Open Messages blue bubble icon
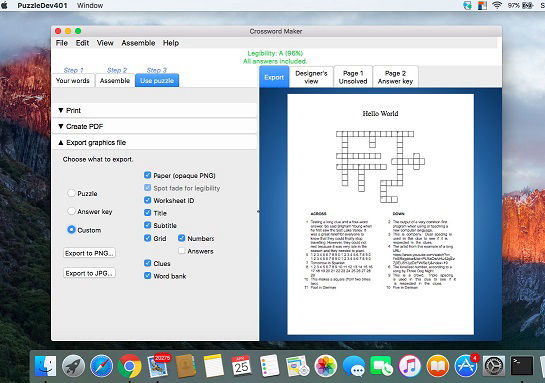The height and width of the screenshot is (383, 545). pyautogui.click(x=353, y=367)
